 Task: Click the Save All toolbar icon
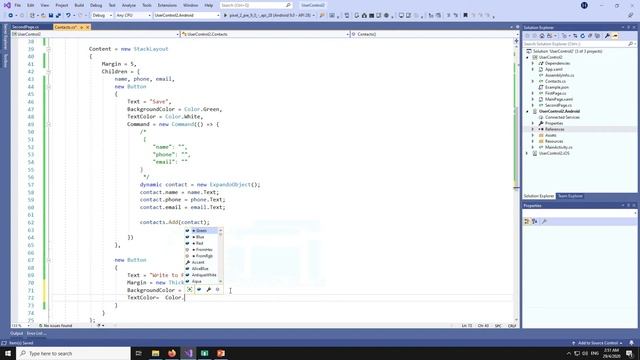pyautogui.click(x=58, y=16)
